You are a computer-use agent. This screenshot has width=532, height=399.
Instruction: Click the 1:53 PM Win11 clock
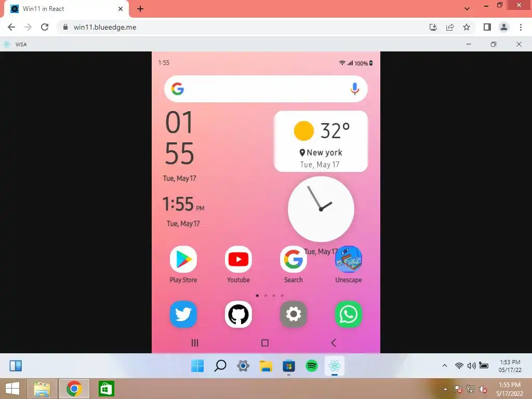point(510,366)
